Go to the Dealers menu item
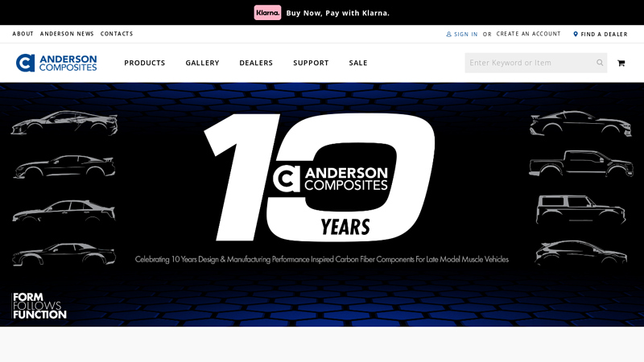 256,63
